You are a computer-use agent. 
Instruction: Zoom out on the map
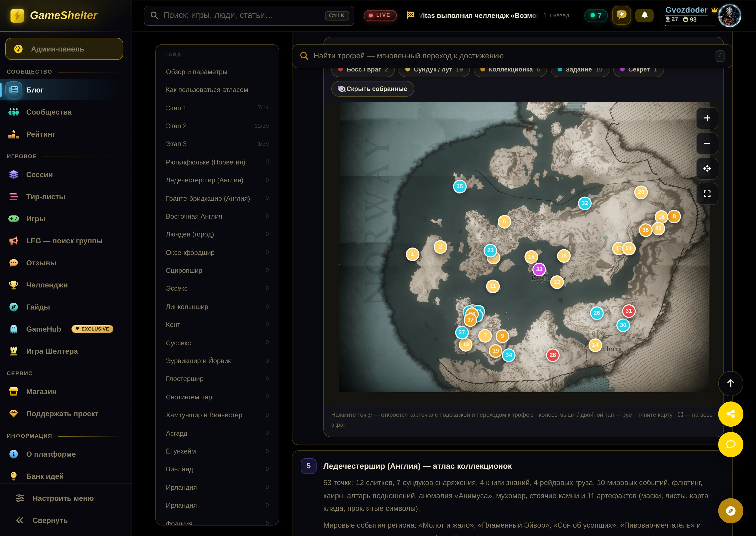[x=707, y=143]
